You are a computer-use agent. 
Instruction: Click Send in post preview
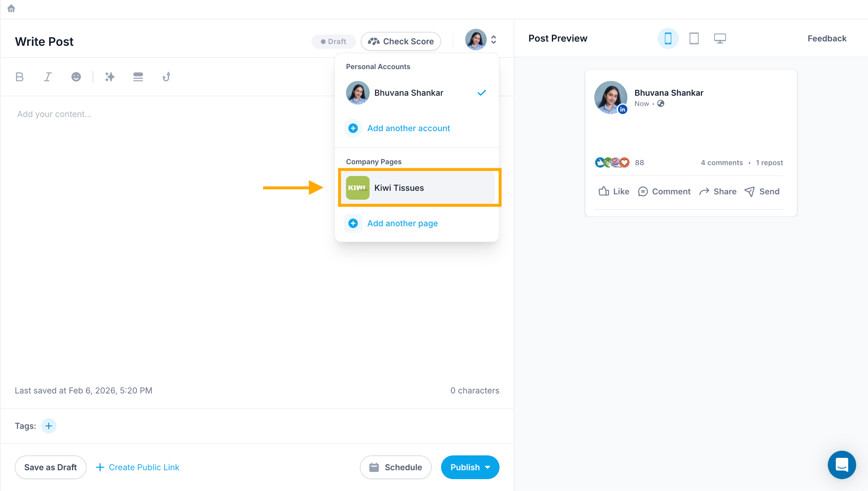762,192
